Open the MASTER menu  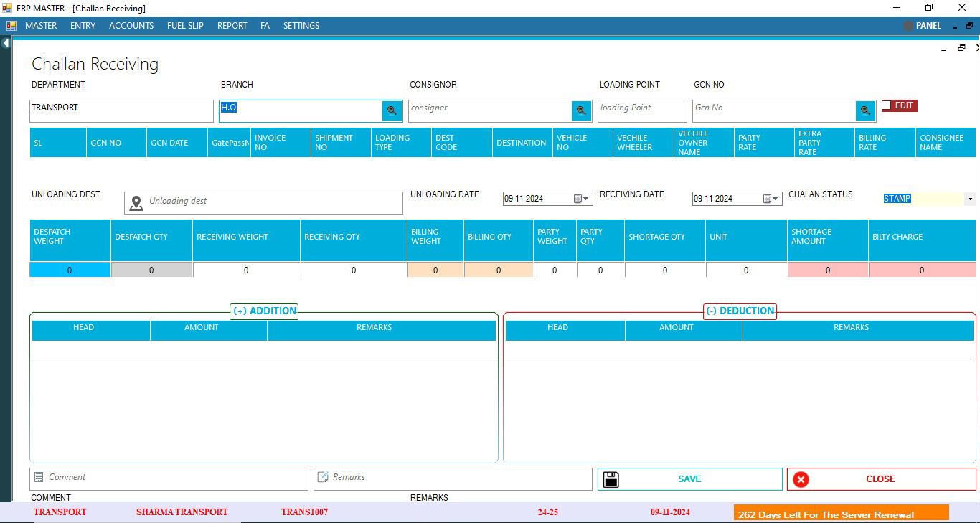click(41, 26)
